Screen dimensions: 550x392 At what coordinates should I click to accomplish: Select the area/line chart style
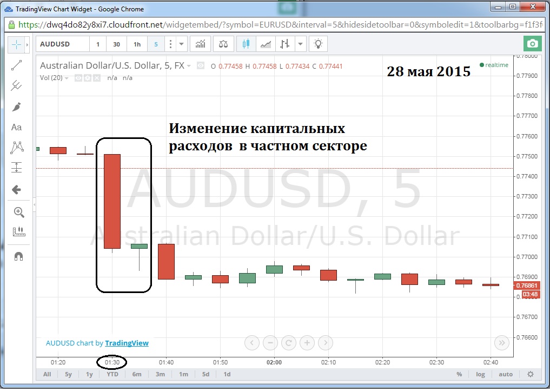(x=266, y=44)
